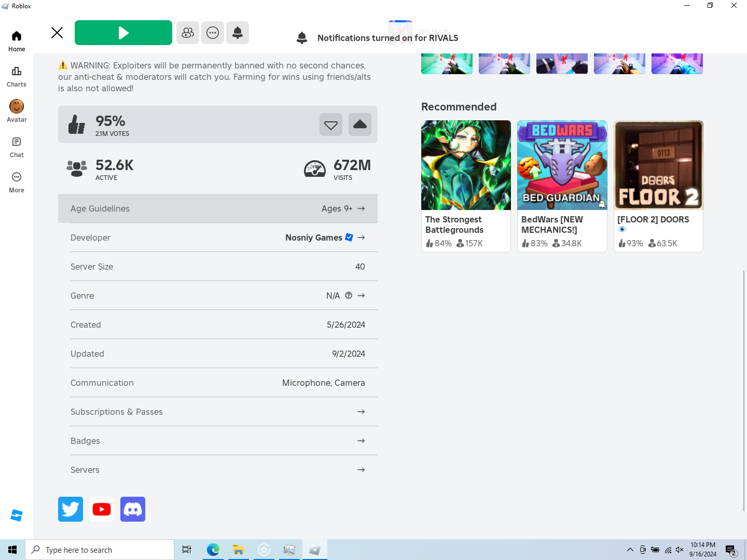747x560 pixels.
Task: Upvote the game with thumbs-up button
Action: [x=360, y=124]
